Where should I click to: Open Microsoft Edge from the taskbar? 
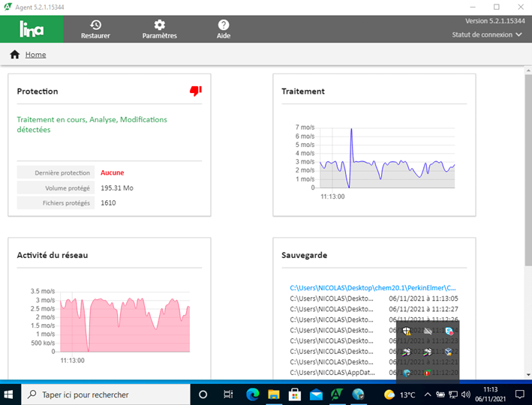click(252, 394)
